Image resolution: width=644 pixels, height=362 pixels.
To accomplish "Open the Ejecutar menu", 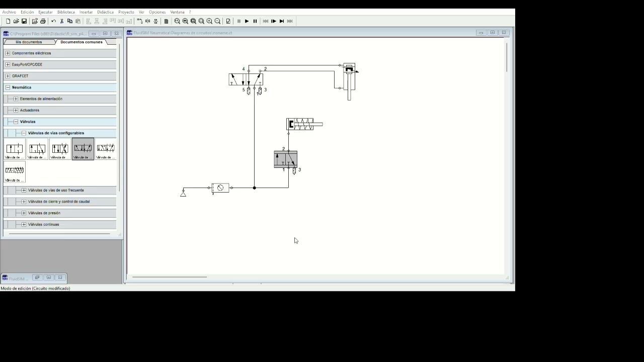I will (x=45, y=12).
